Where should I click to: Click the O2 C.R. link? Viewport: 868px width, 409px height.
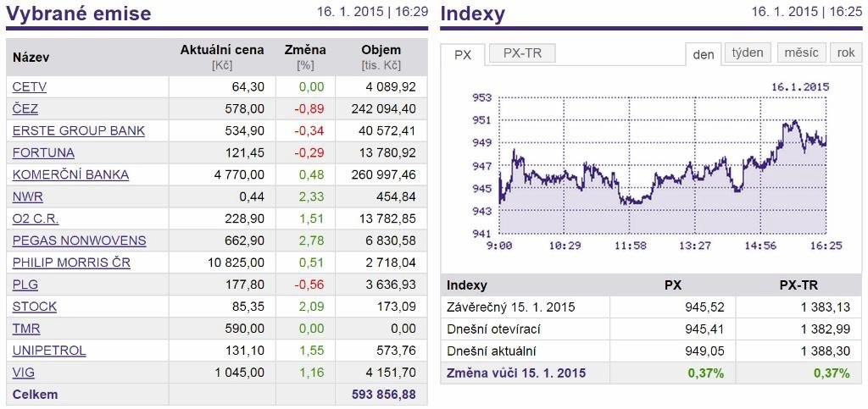coord(36,218)
